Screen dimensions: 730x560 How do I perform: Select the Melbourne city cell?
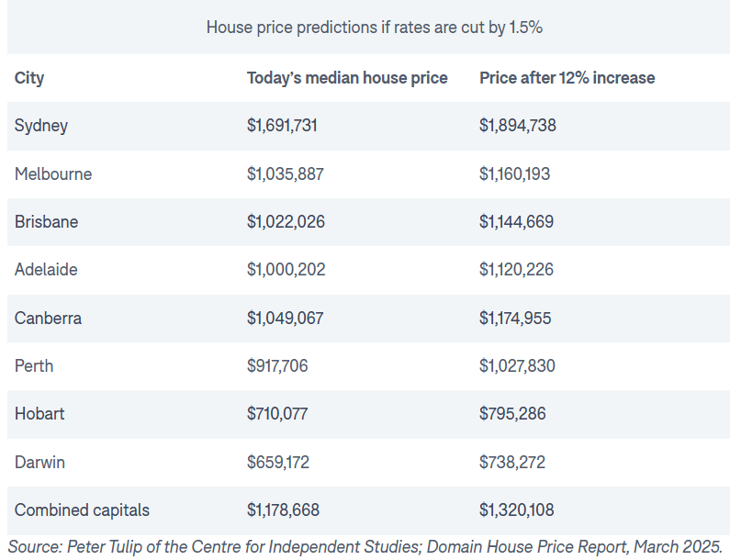click(53, 174)
